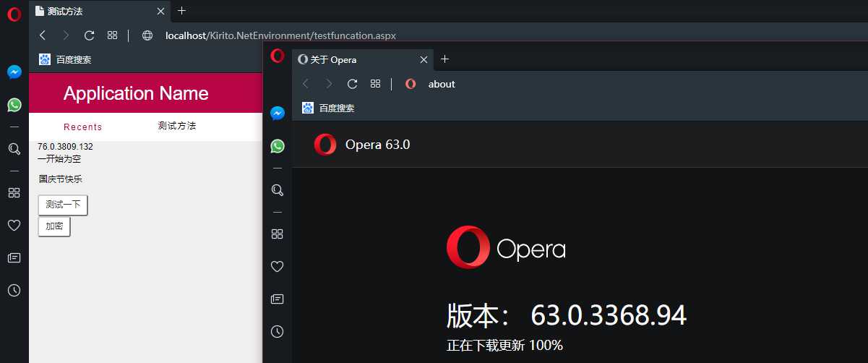Screen dimensions: 868x363
Task: Click the large Opera logo
Action: coord(506,249)
